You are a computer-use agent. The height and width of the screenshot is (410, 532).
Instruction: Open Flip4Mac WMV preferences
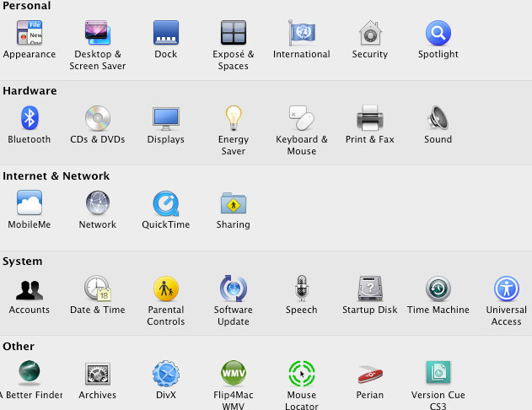tap(234, 374)
